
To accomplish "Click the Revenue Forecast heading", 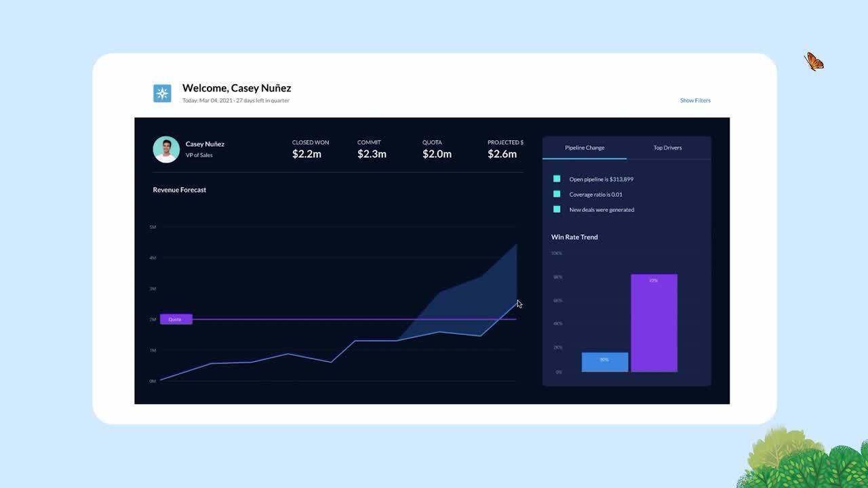I will 179,190.
